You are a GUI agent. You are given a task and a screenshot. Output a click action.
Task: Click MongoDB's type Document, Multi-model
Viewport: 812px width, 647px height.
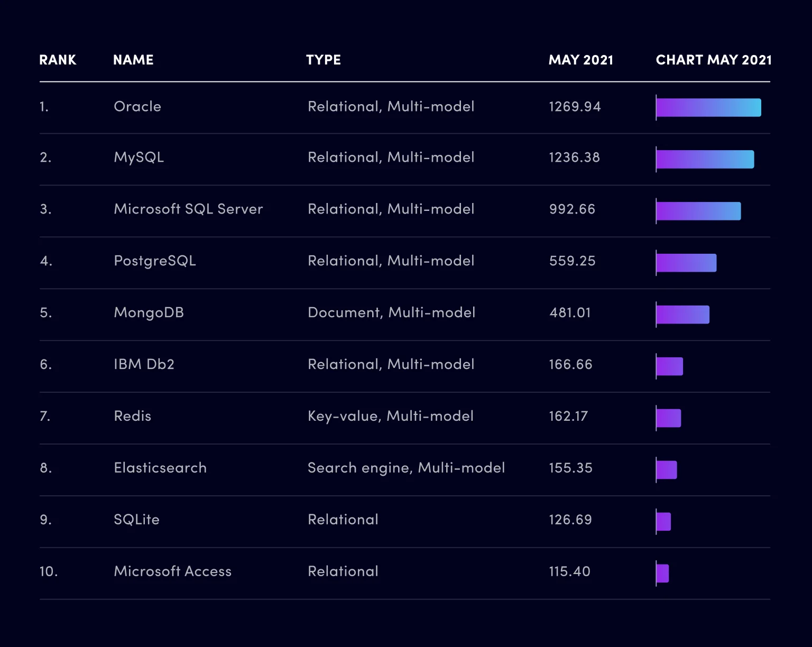pyautogui.click(x=392, y=313)
